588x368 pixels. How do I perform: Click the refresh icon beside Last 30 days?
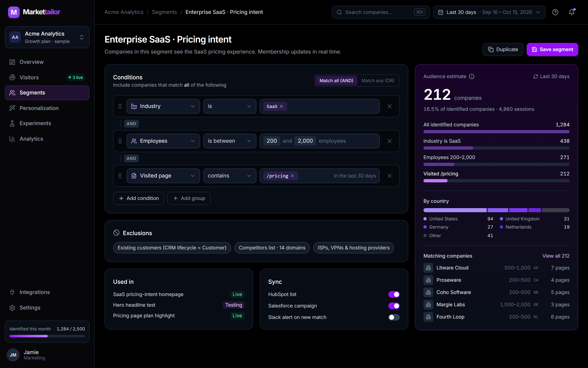pos(536,76)
